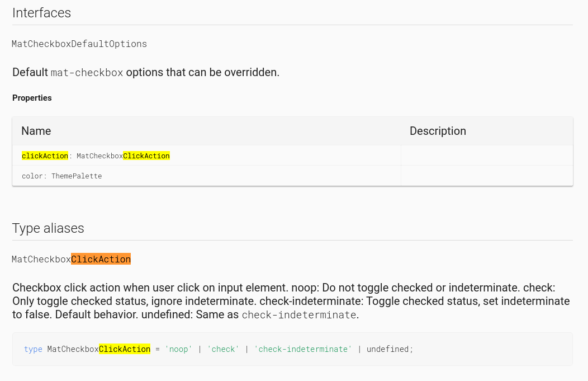Viewport: 588px width, 381px height.
Task: Click the Interfaces section heading
Action: (x=41, y=13)
